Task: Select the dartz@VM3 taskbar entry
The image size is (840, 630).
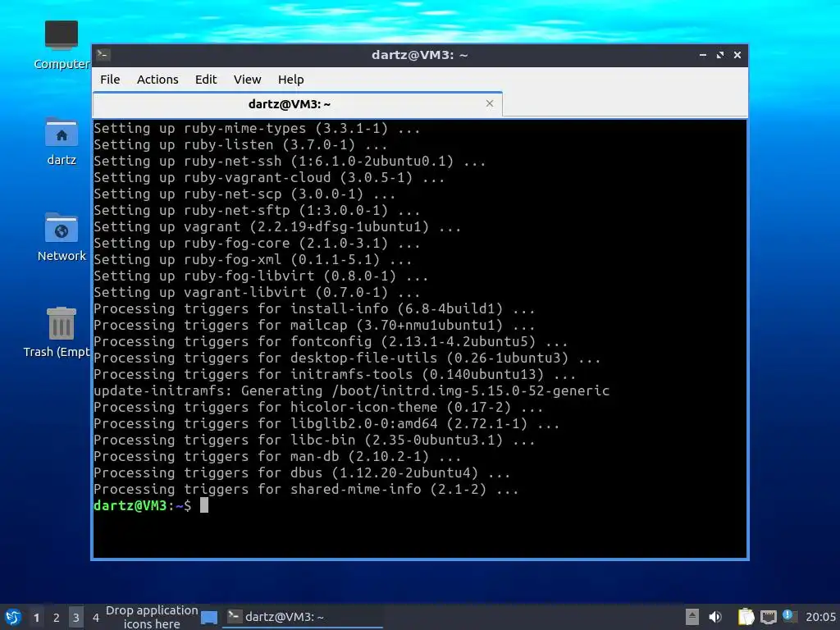Action: coord(303,617)
